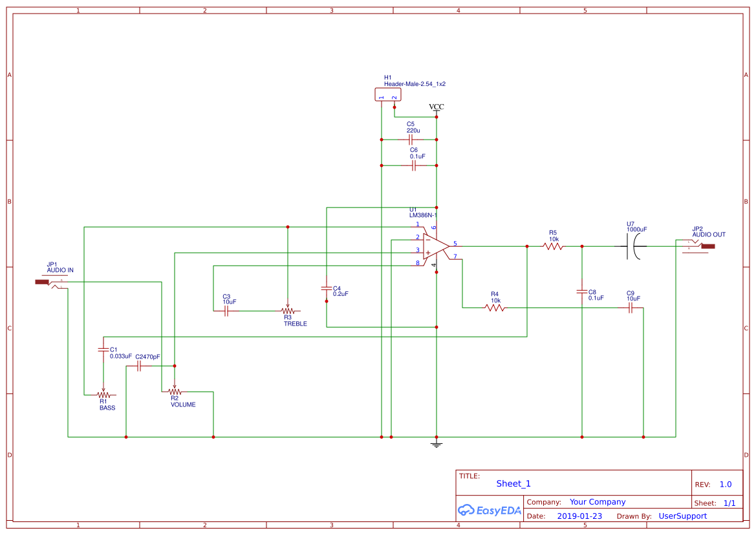Image resolution: width=756 pixels, height=535 pixels.
Task: Click header H1 Header-Male-2.54_1x2
Action: [x=388, y=94]
